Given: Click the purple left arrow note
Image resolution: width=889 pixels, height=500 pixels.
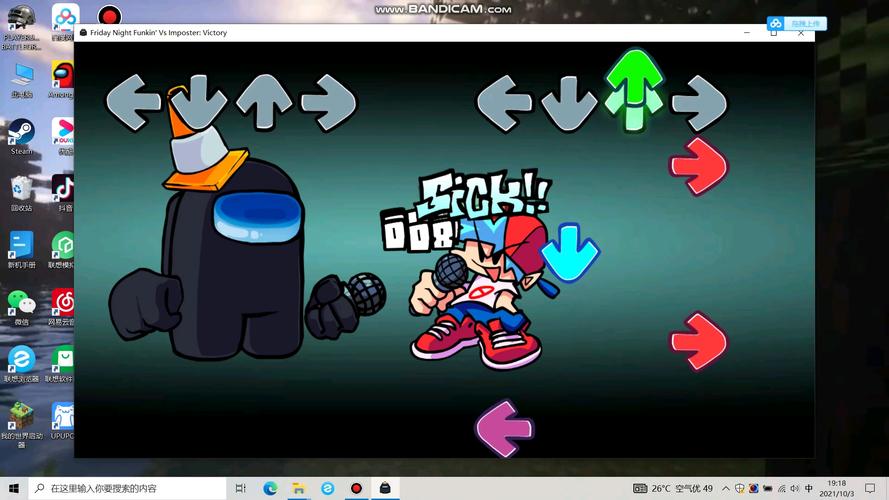Looking at the screenshot, I should coord(505,429).
